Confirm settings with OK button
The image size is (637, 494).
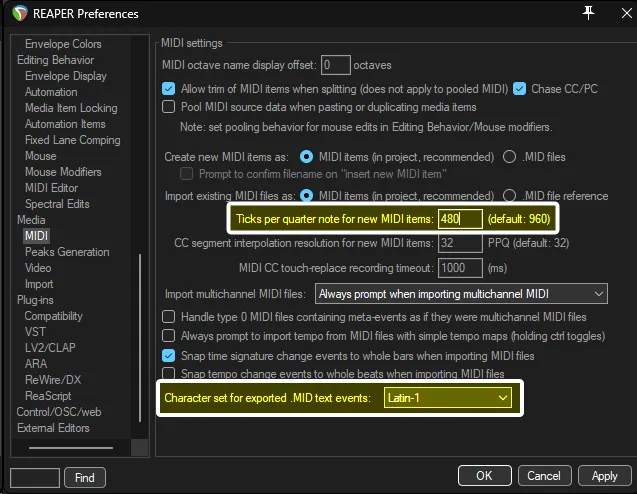click(485, 476)
